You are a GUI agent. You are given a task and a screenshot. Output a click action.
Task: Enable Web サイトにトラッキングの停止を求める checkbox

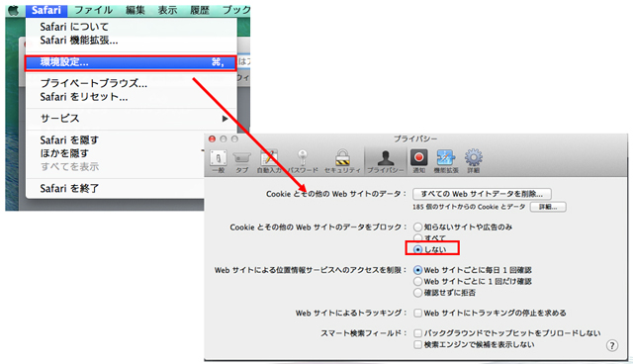417,314
